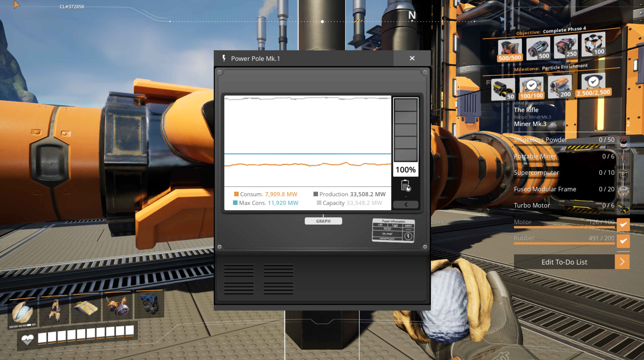Click the lightning bolt title icon

click(224, 59)
